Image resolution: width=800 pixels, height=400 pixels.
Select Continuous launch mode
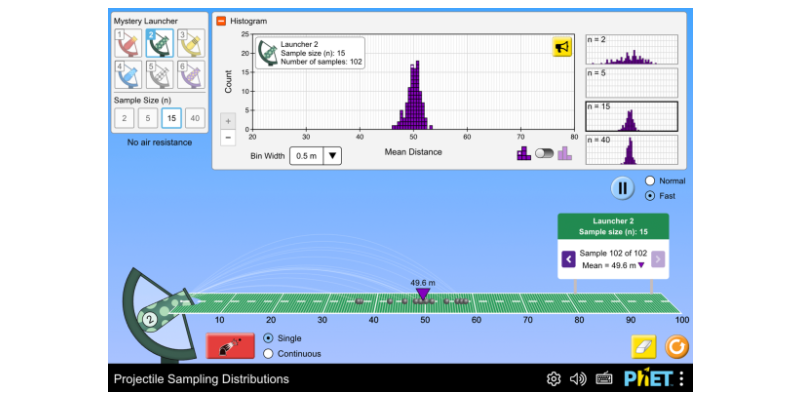(268, 353)
